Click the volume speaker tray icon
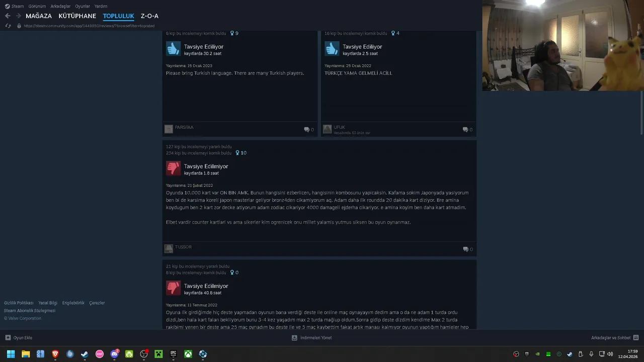Screen dimensions: 644x362 click(x=610, y=354)
